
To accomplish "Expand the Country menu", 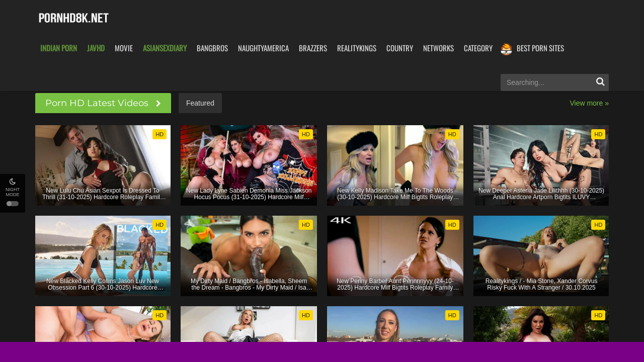I will pos(399,48).
